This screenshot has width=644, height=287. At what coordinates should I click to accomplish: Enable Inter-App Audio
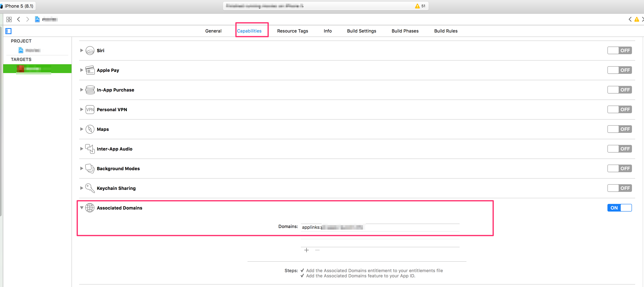[619, 149]
